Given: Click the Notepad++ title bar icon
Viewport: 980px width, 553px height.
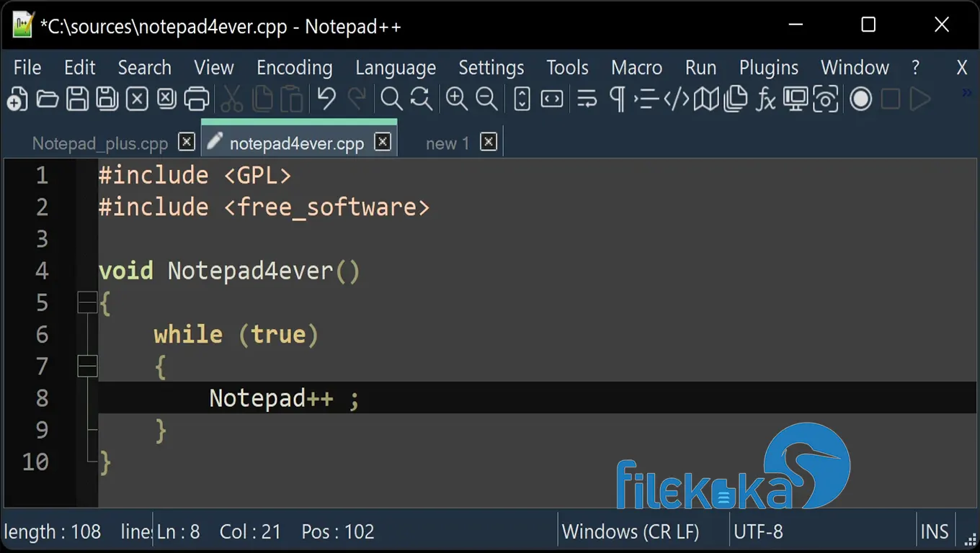Looking at the screenshot, I should coord(23,26).
